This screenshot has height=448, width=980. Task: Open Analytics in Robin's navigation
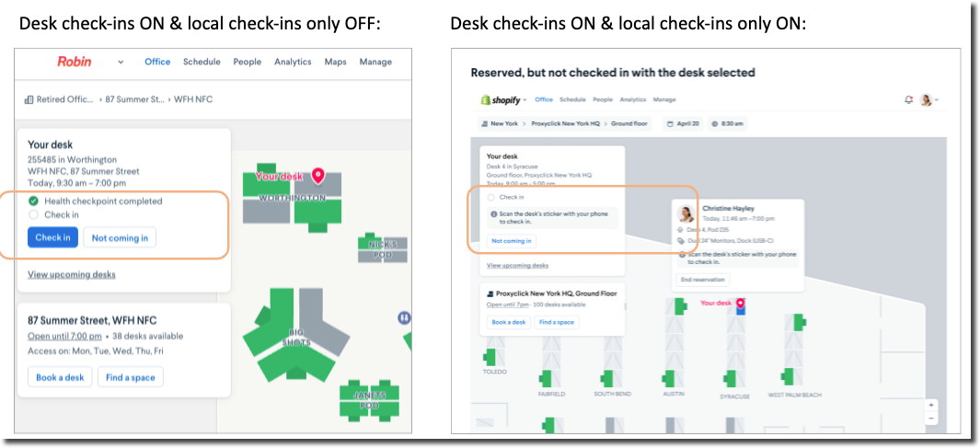coord(293,62)
